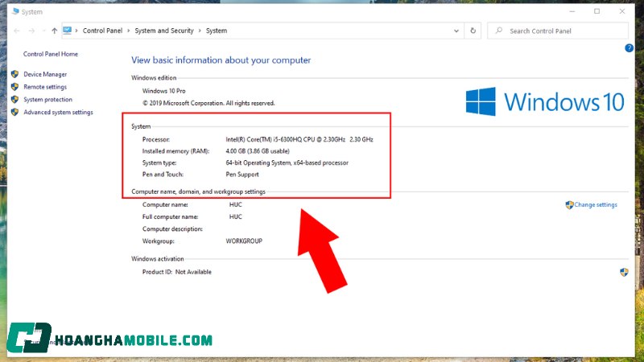Screen dimensions: 644x362
Task: Click the shield icon in Windows activation row
Action: pos(624,272)
